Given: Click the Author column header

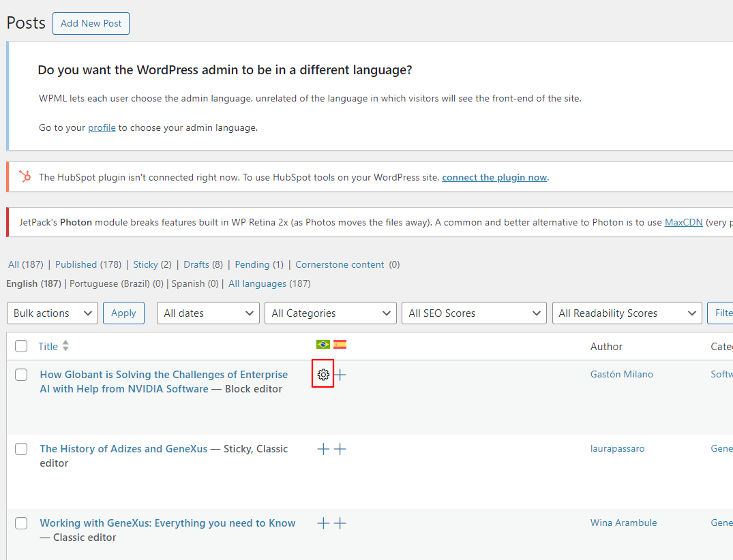Looking at the screenshot, I should (x=606, y=347).
